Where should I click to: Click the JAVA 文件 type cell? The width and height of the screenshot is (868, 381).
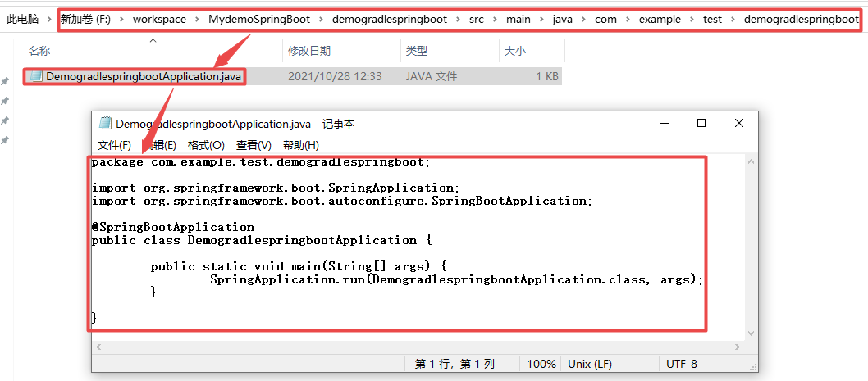point(432,76)
